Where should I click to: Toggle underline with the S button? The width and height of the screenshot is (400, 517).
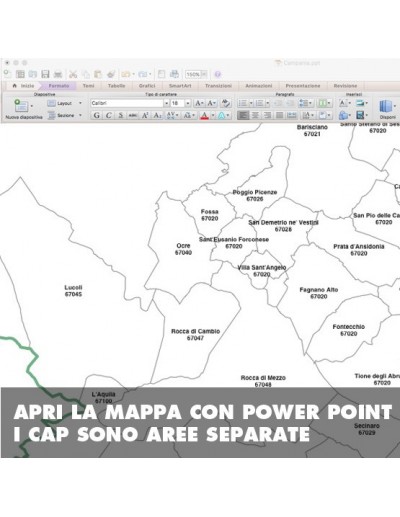(121, 115)
